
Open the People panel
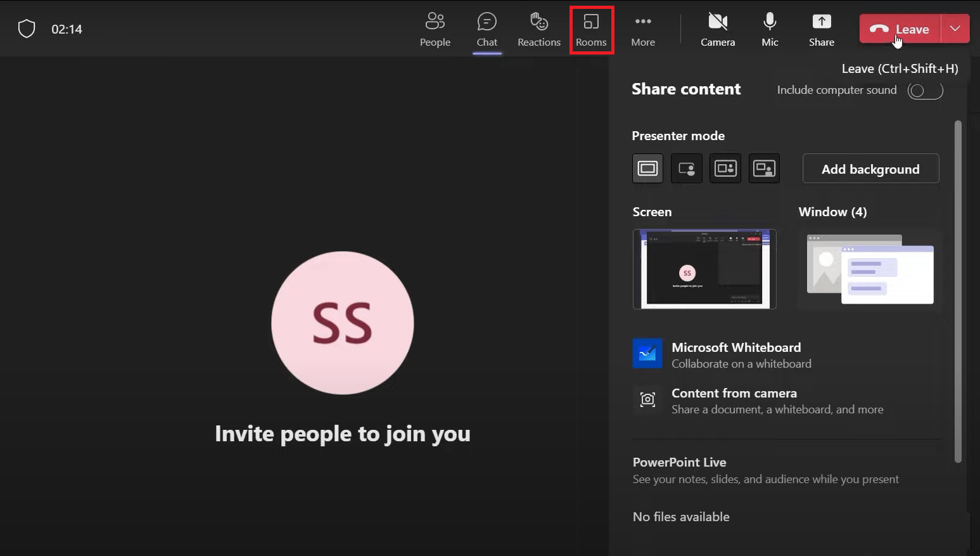point(435,30)
